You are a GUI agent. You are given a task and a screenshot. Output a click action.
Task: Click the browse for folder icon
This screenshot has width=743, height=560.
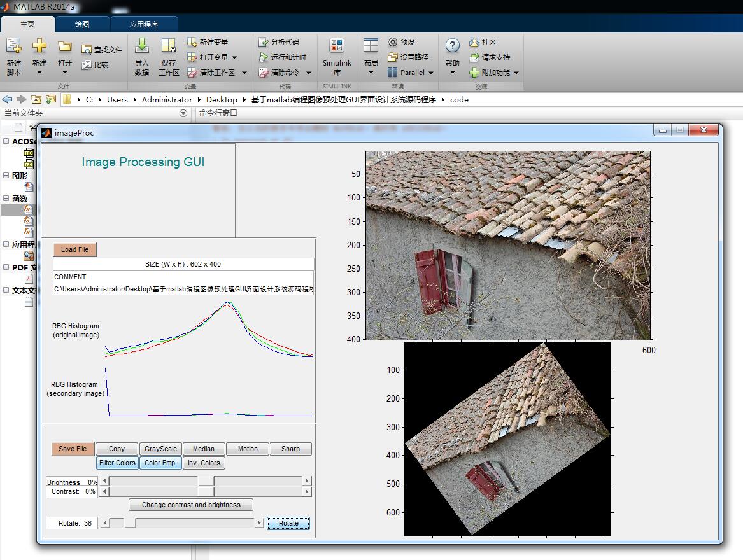(x=51, y=99)
